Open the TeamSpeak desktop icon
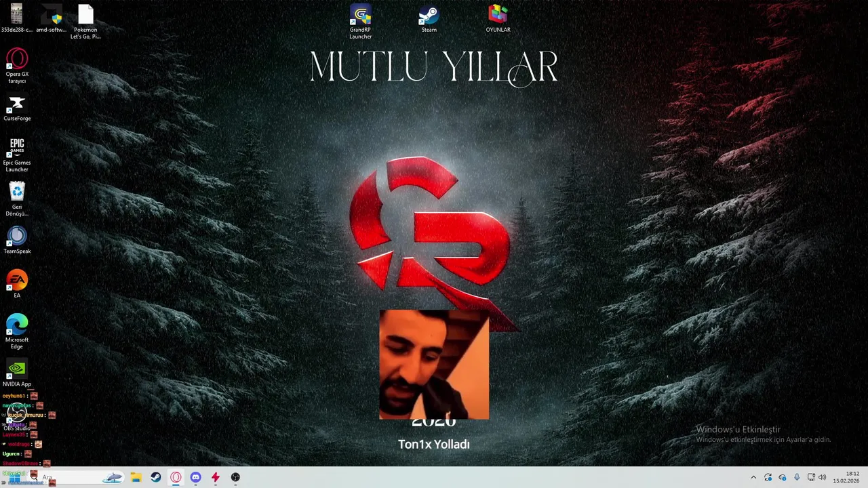 [17, 241]
